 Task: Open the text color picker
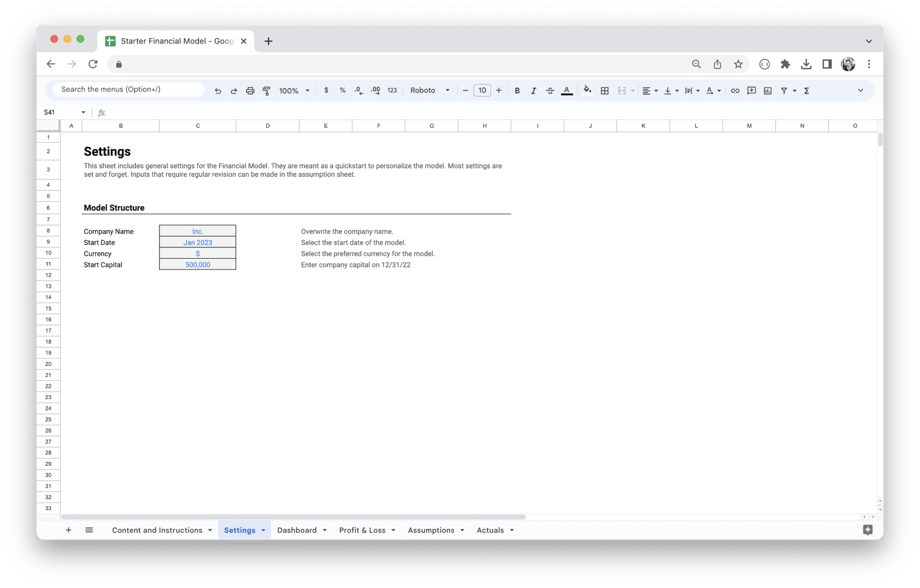[566, 90]
